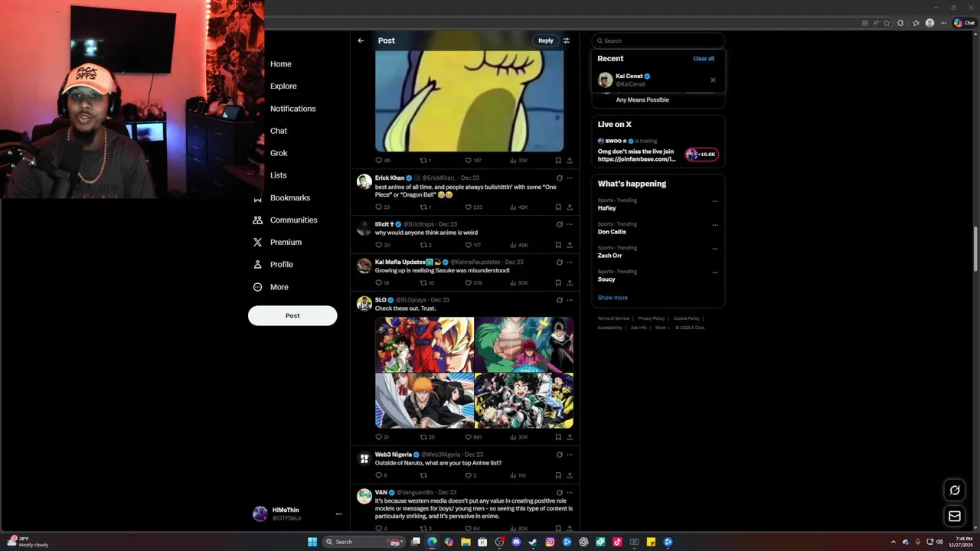Open the More circle icon
This screenshot has height=551, width=980.
(257, 287)
